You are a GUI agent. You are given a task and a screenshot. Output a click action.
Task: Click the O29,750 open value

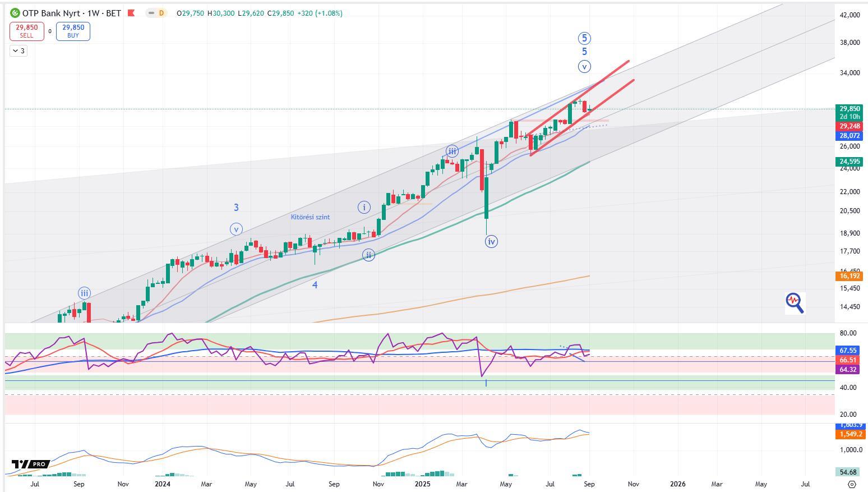click(190, 13)
